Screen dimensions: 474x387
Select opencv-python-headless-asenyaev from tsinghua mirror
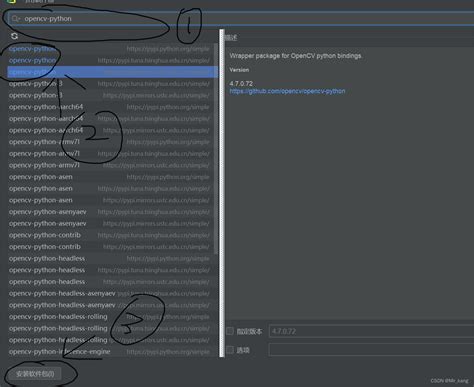click(112, 294)
